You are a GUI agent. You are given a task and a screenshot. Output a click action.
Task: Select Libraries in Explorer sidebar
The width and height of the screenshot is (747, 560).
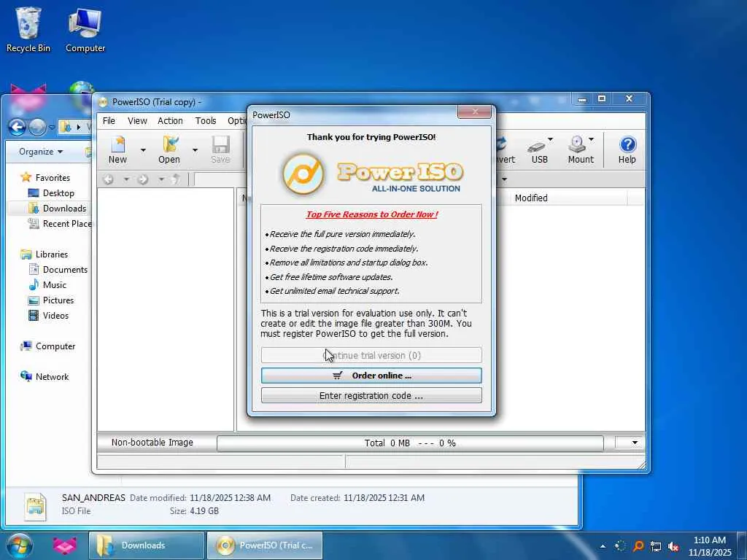[52, 254]
